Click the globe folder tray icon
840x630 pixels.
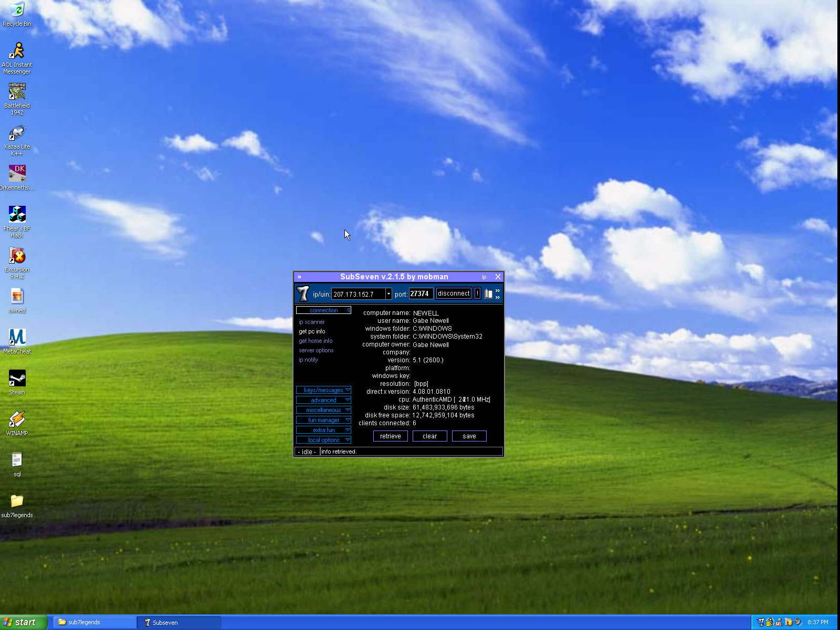(x=789, y=622)
